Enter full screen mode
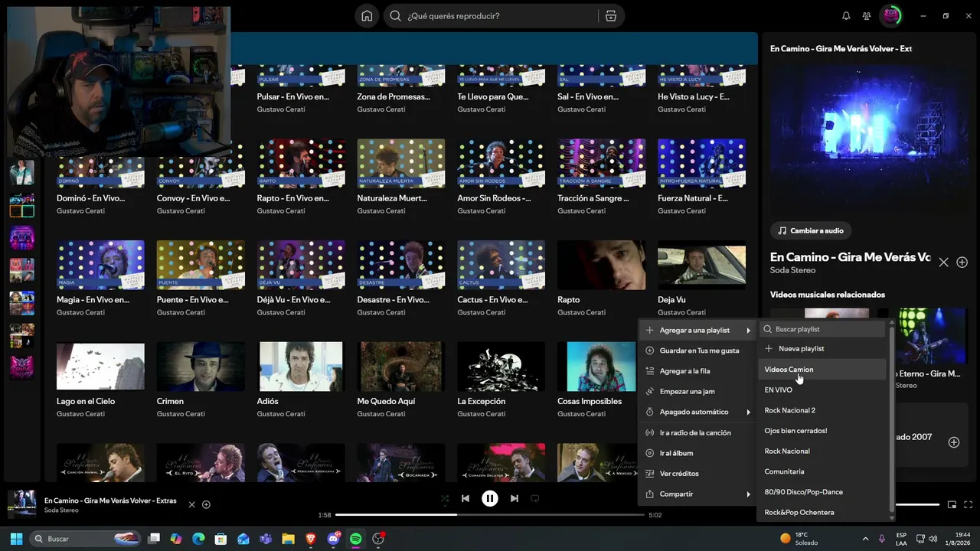Screen dimensions: 980x551 tap(969, 504)
